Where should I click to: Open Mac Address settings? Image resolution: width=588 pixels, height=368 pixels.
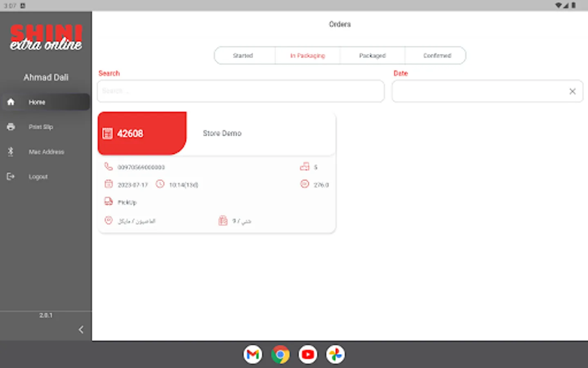(x=46, y=152)
